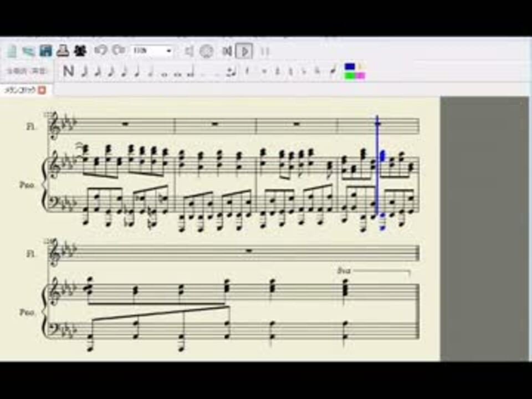Screen dimensions: 532x399
Task: Rewind playback to the start
Action: (x=226, y=52)
